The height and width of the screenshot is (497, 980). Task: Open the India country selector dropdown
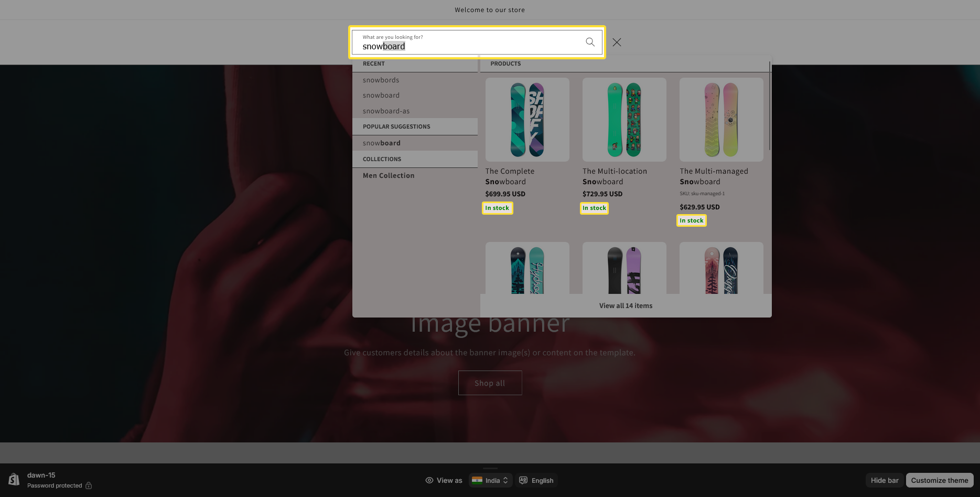click(490, 480)
